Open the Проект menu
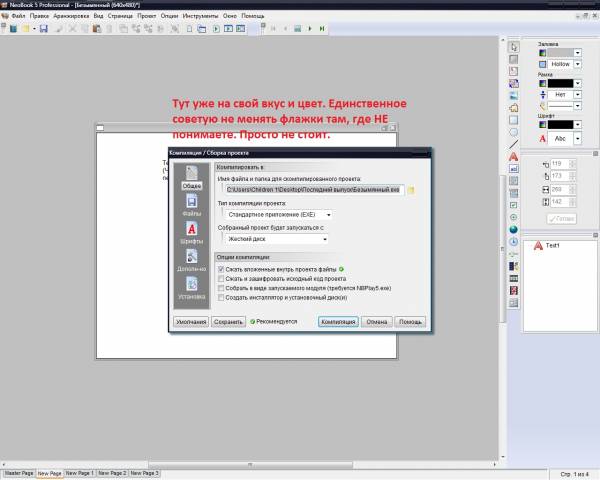600x480 pixels. 146,16
